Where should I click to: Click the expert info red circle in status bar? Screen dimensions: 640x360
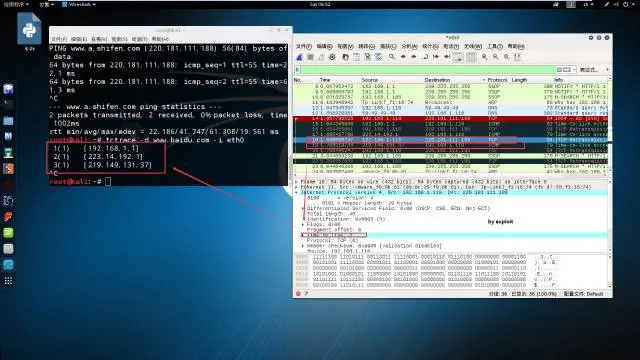click(298, 293)
